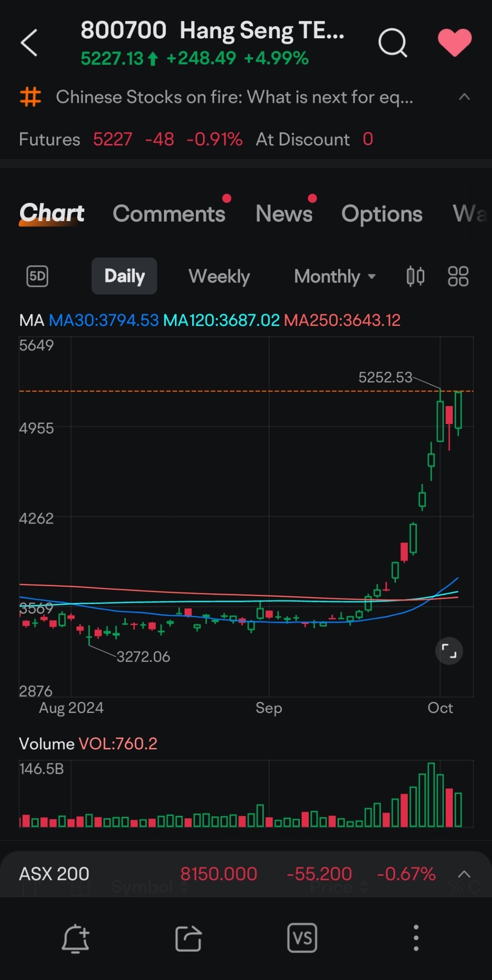Tap the 5252.53 high price label
This screenshot has height=980, width=492.
click(x=385, y=378)
